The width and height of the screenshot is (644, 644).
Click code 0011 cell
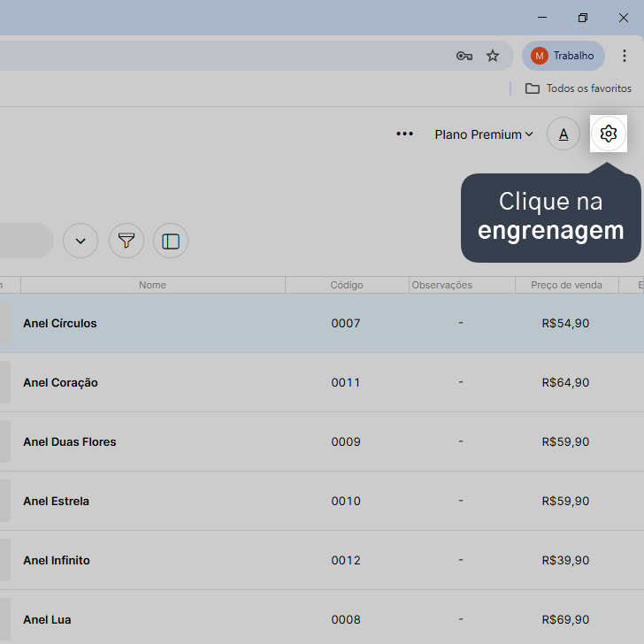click(x=346, y=382)
